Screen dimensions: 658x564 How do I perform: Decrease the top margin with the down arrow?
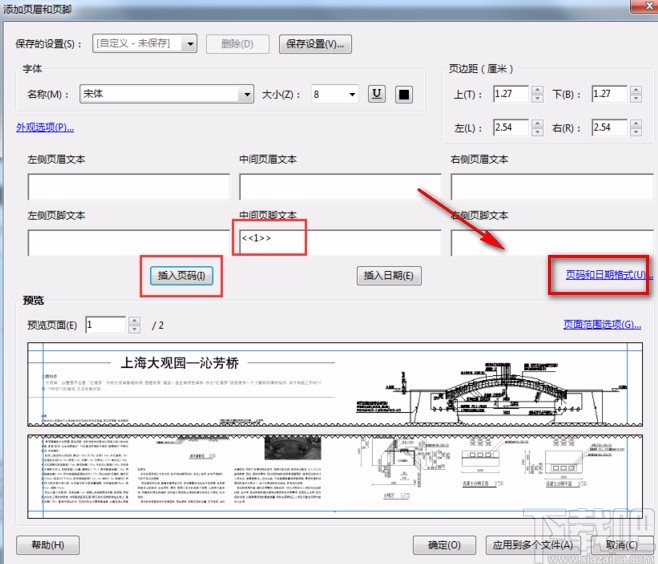(x=537, y=98)
